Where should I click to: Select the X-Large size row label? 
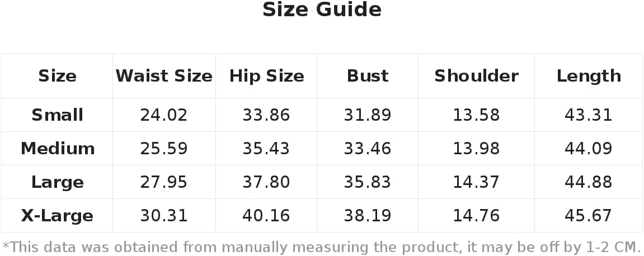pyautogui.click(x=57, y=216)
